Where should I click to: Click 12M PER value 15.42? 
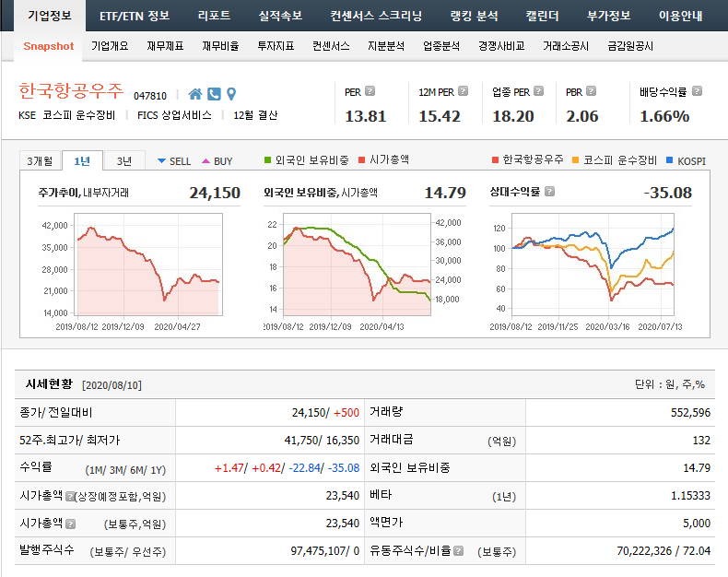click(x=440, y=116)
